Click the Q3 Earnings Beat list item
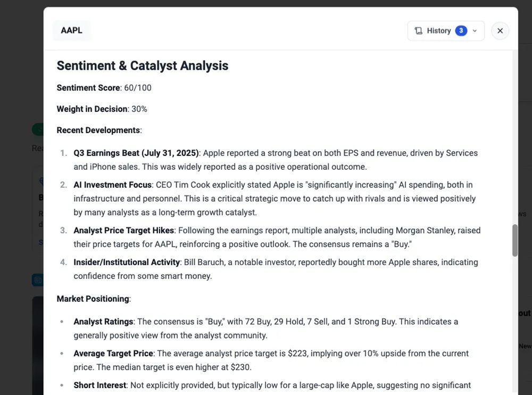Screen dimensions: 532x395 136,153
